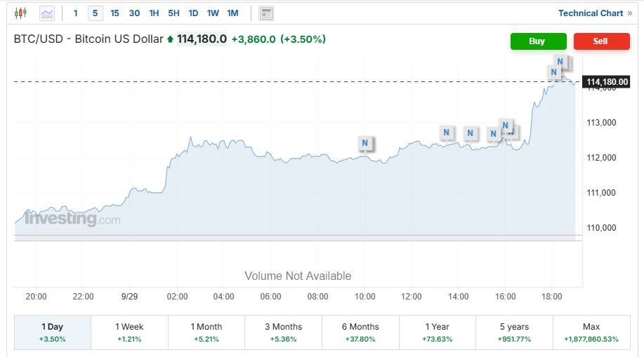Click the topmost news marker at chart peak

[x=560, y=62]
